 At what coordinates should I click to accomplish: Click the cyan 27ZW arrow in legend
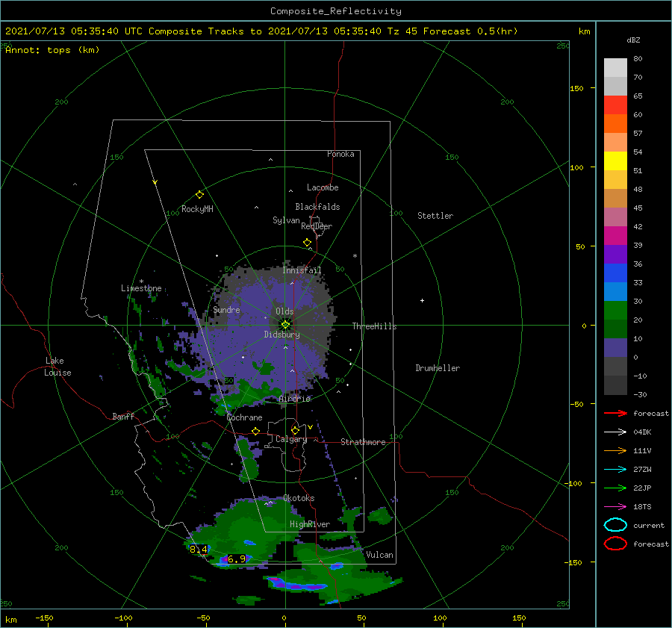point(615,470)
